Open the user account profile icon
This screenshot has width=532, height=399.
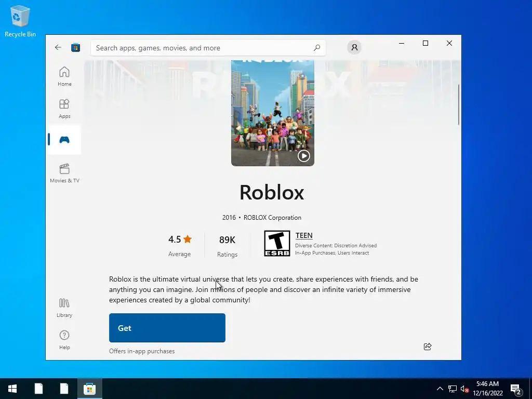pyautogui.click(x=354, y=47)
